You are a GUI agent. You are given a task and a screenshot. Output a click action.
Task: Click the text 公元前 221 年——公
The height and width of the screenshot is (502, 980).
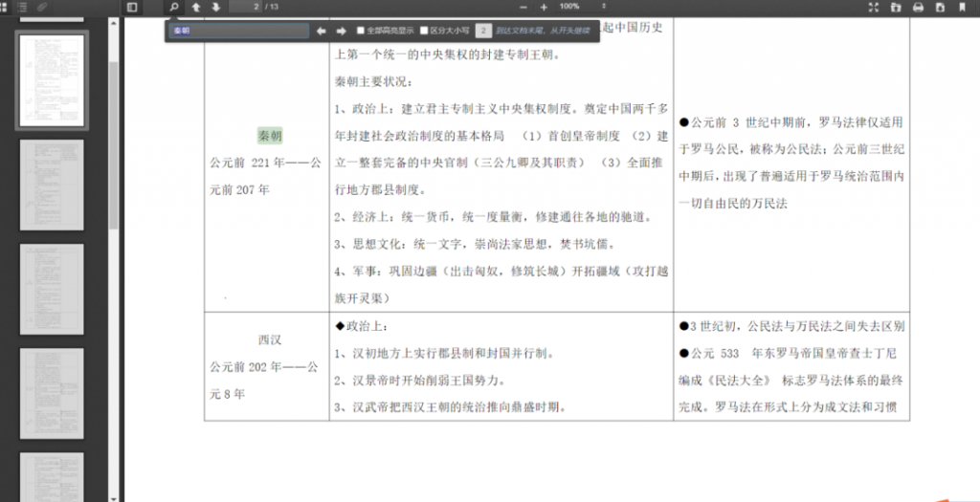266,163
